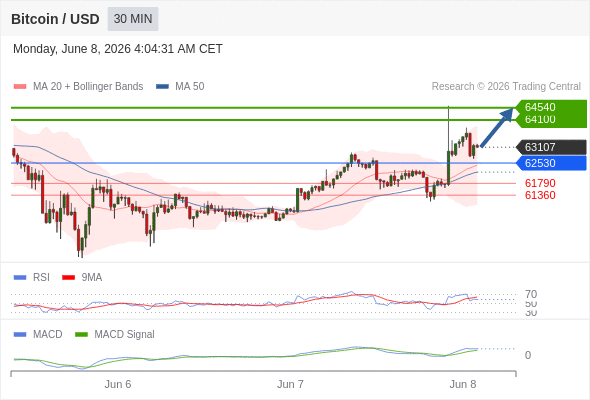590x400 pixels.
Task: Click the RSI 70 level label
Action: (531, 294)
